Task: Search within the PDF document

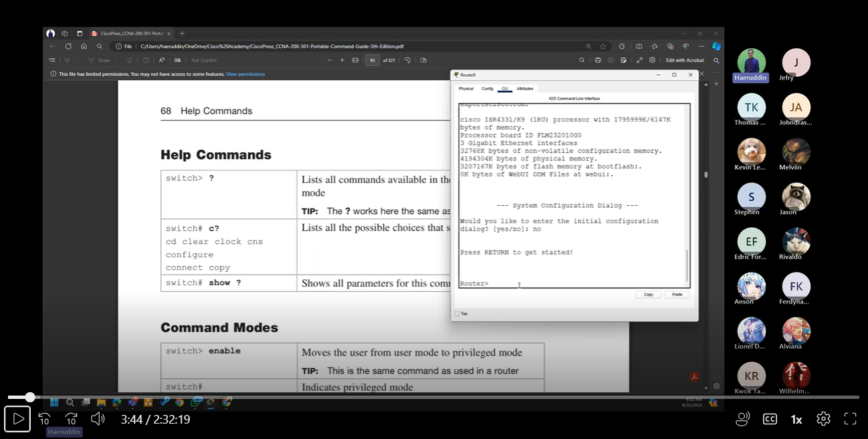Action: (x=582, y=60)
